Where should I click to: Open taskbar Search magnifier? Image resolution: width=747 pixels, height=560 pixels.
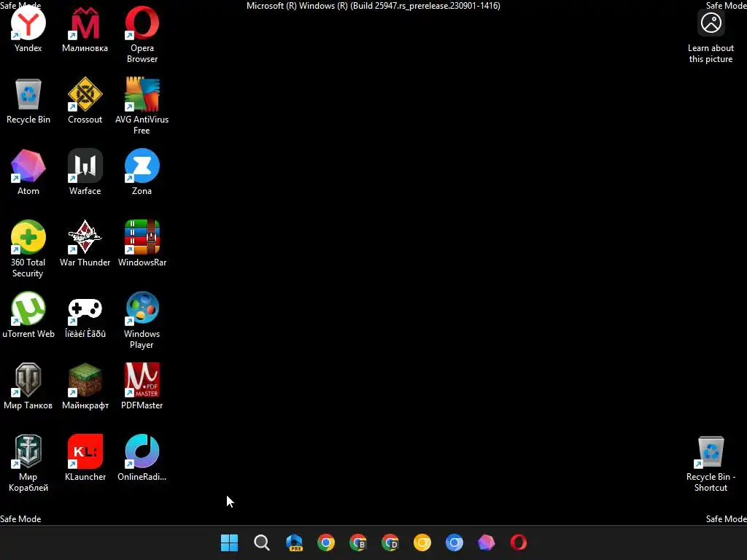[262, 542]
